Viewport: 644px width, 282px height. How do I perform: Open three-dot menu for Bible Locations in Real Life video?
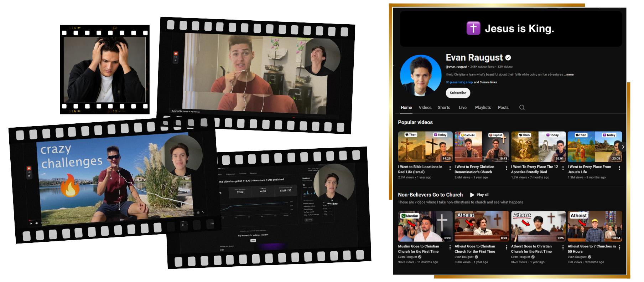click(x=450, y=168)
